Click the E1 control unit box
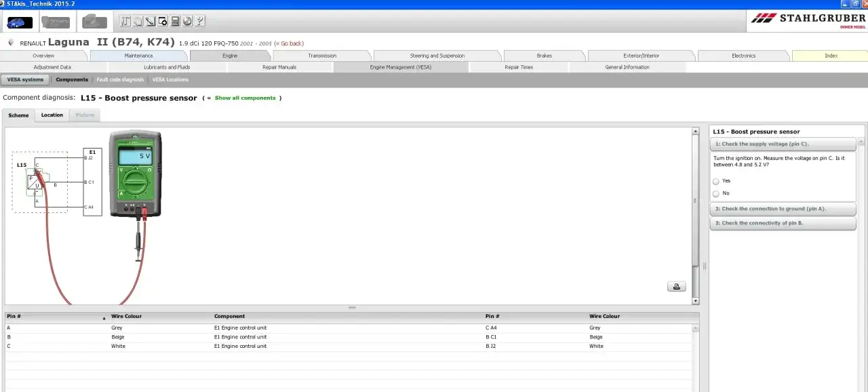868x392 pixels. coord(92,182)
